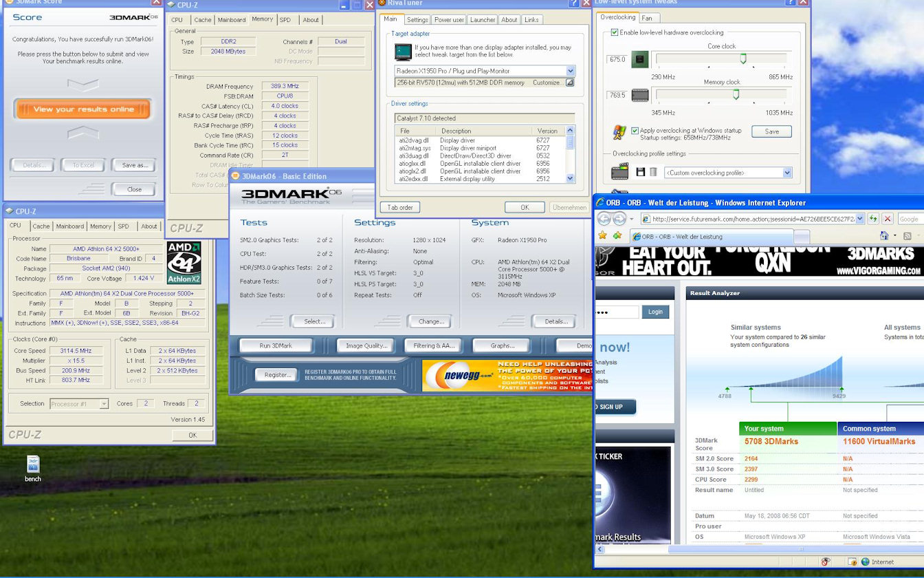Go back in Internet Explorer
924x578 pixels.
pos(604,219)
